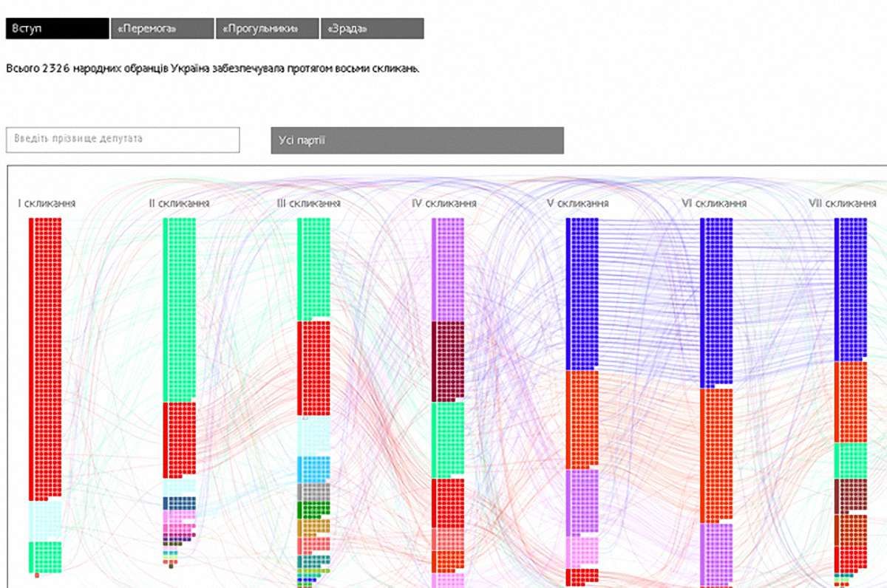Viewport: 887px width, 588px height.
Task: Choose the red block in III скликання
Action: pos(313,369)
